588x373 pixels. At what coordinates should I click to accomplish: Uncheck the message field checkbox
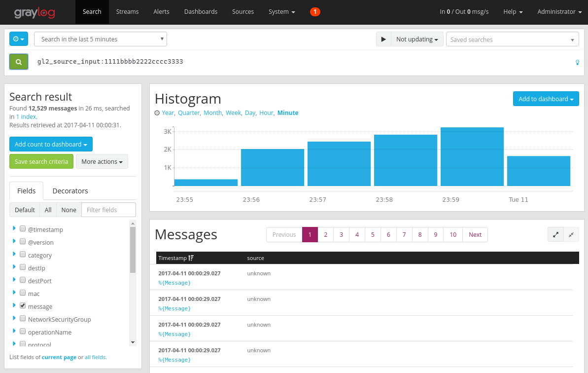click(23, 305)
